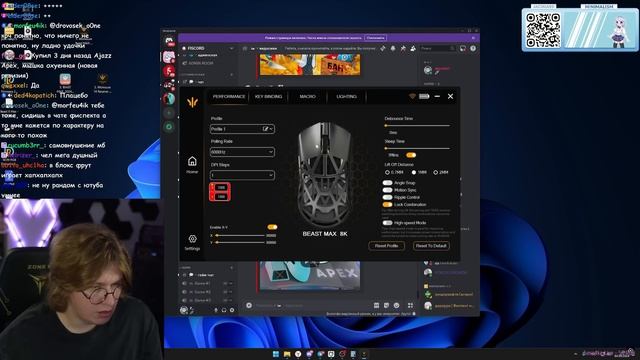
Task: Open Discord inbox icon
Action: click(463, 48)
